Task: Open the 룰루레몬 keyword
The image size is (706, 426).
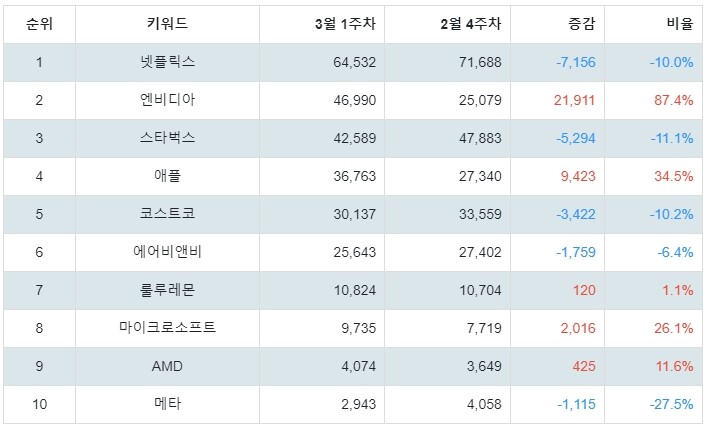Action: pos(167,290)
